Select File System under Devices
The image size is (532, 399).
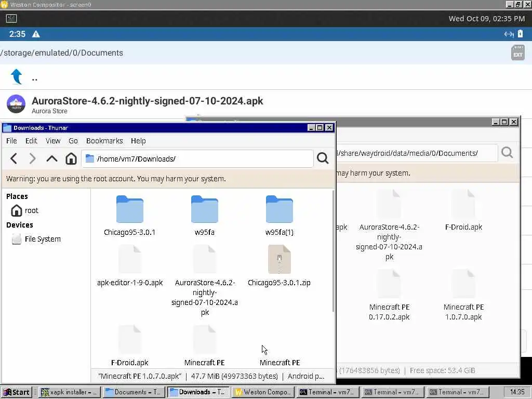pyautogui.click(x=36, y=239)
